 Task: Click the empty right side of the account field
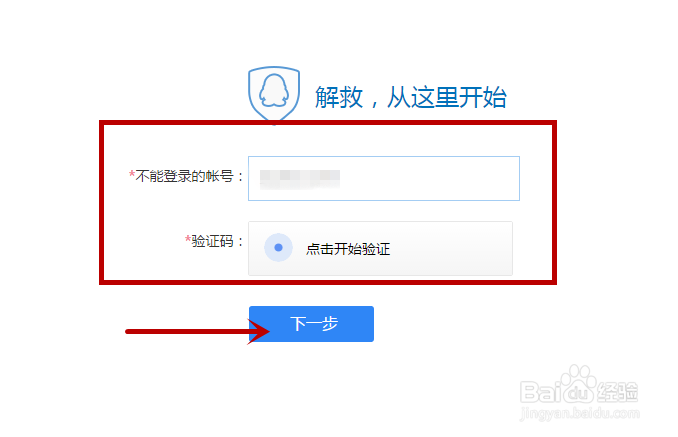[x=432, y=179]
